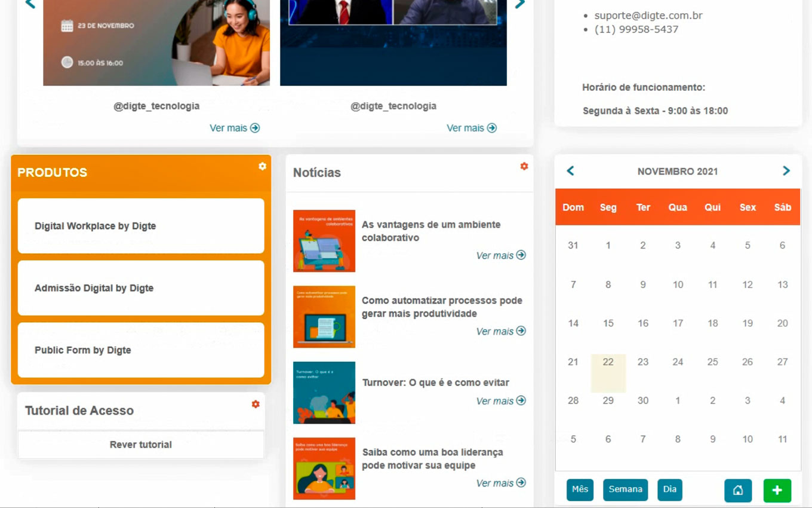The width and height of the screenshot is (812, 508).
Task: Click the calendar home icon button
Action: coord(738,490)
